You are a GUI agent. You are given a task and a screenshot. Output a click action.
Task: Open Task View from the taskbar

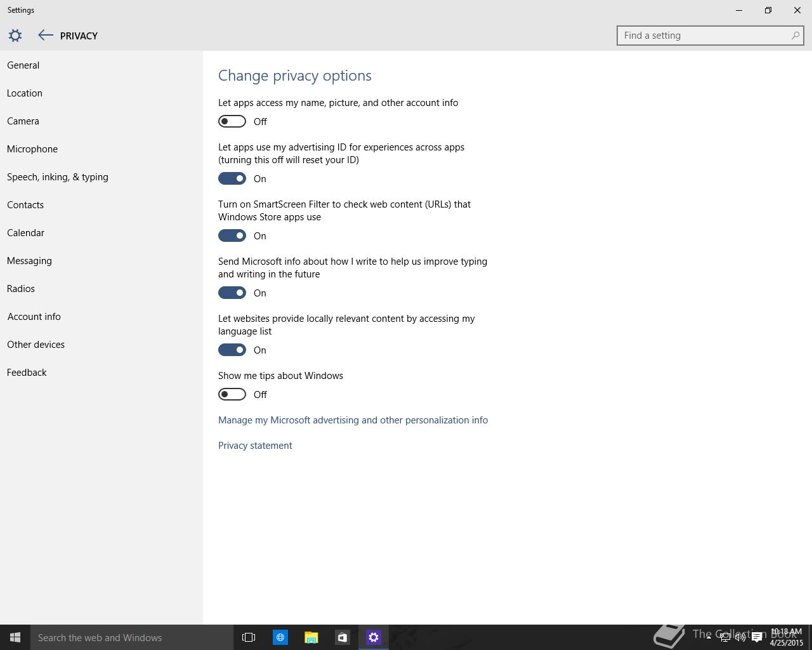pyautogui.click(x=249, y=637)
